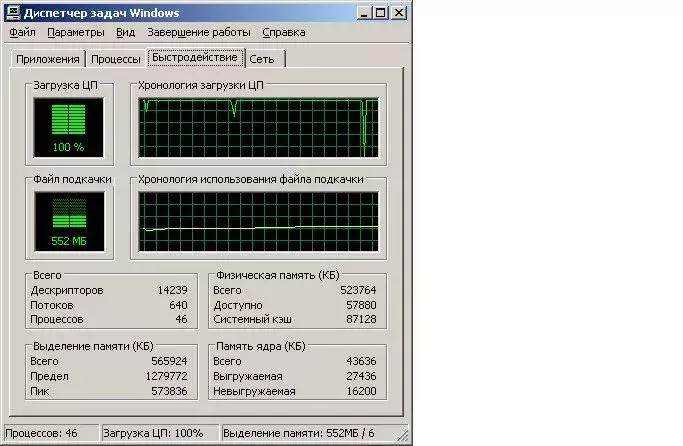Viewport: 683px width, 446px height.
Task: Click the Файл подкачки group label
Action: click(72, 179)
